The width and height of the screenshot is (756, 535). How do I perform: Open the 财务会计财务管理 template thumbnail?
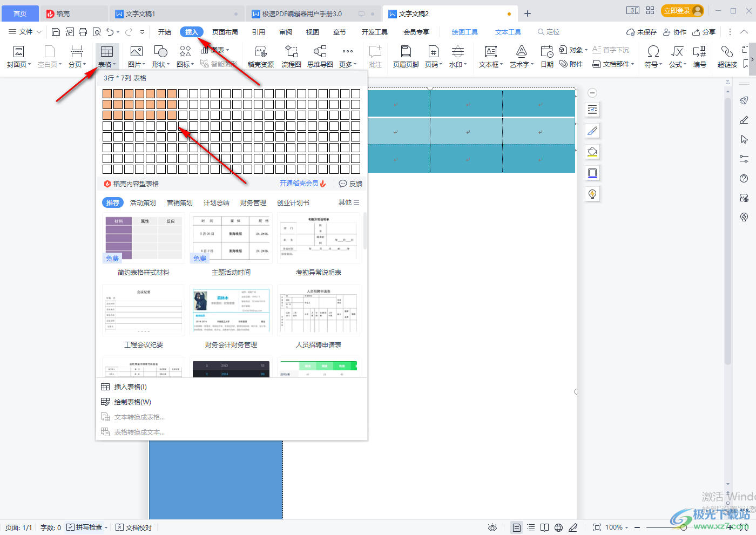[x=231, y=311]
